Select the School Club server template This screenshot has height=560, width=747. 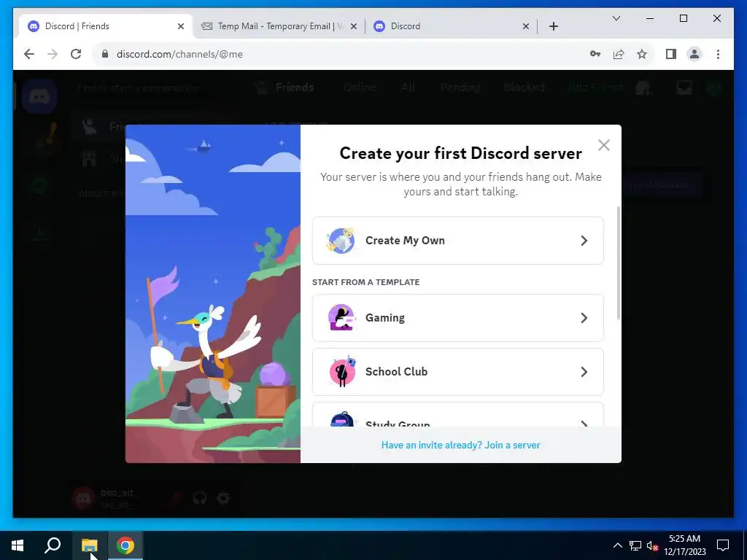click(458, 371)
